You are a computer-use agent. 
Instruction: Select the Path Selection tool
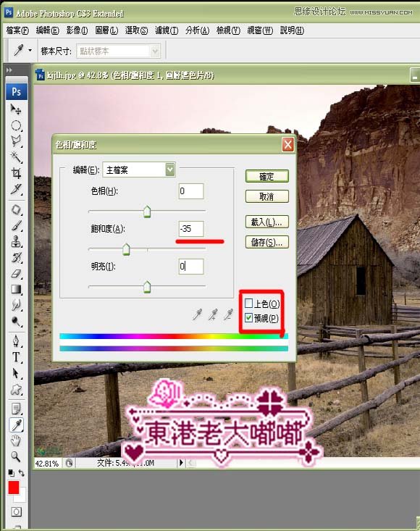pyautogui.click(x=15, y=373)
